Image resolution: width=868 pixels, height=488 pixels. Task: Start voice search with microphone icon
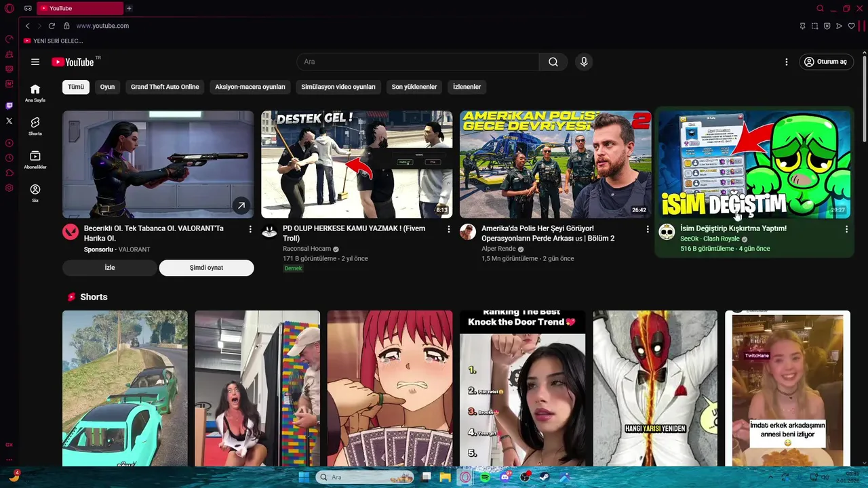(x=584, y=62)
